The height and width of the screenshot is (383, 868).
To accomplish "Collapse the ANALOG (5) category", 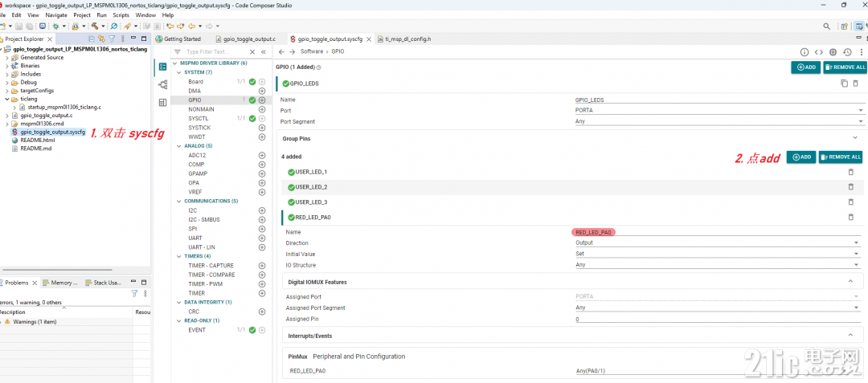I will point(178,146).
